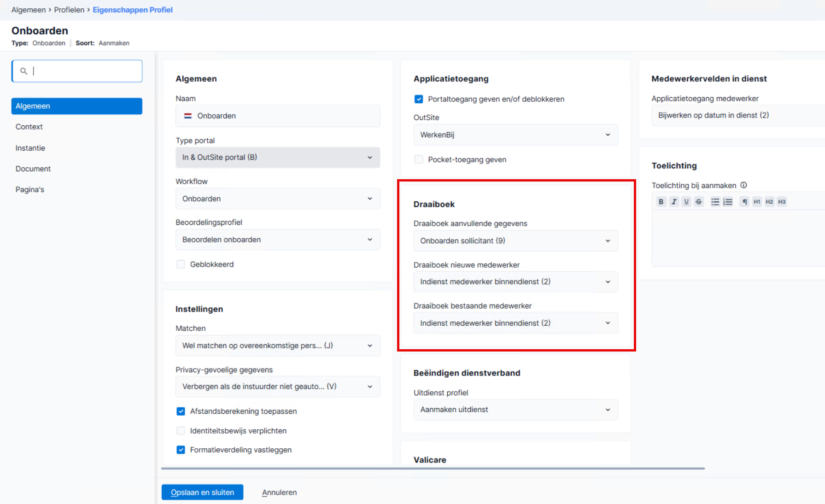This screenshot has height=504, width=825.
Task: Open the Workflow dropdown
Action: [x=278, y=199]
